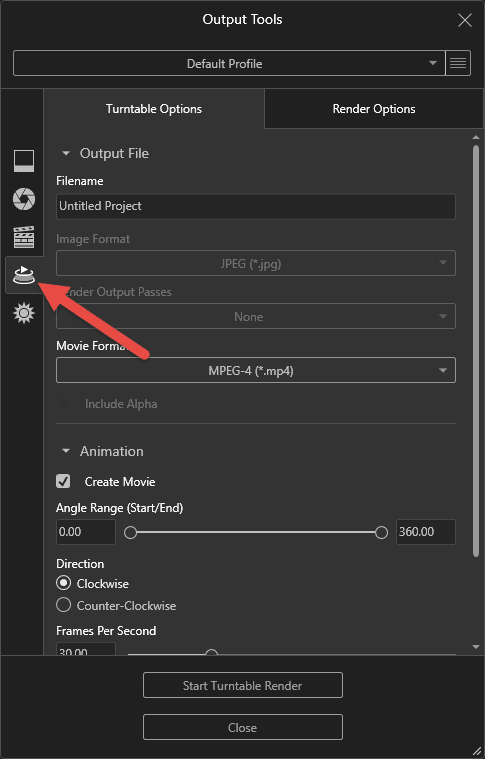Image resolution: width=485 pixels, height=759 pixels.
Task: Open the animation clapperboard icon
Action: (24, 237)
